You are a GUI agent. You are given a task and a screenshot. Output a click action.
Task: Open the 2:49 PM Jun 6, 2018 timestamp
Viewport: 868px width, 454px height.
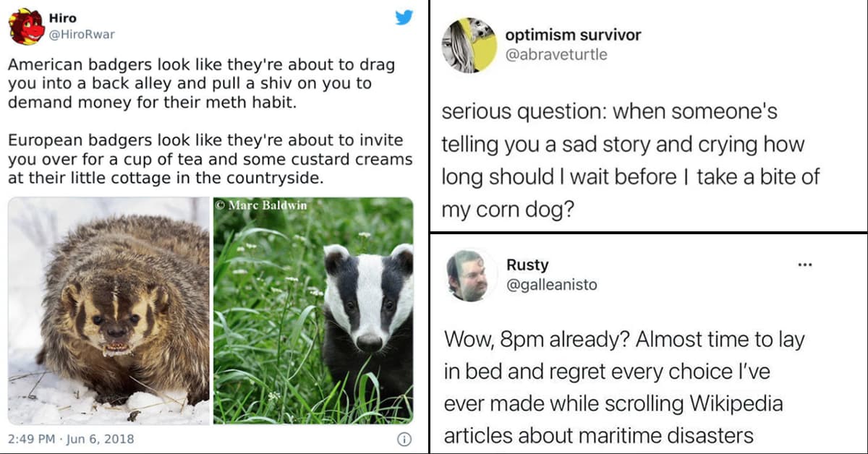tap(71, 439)
